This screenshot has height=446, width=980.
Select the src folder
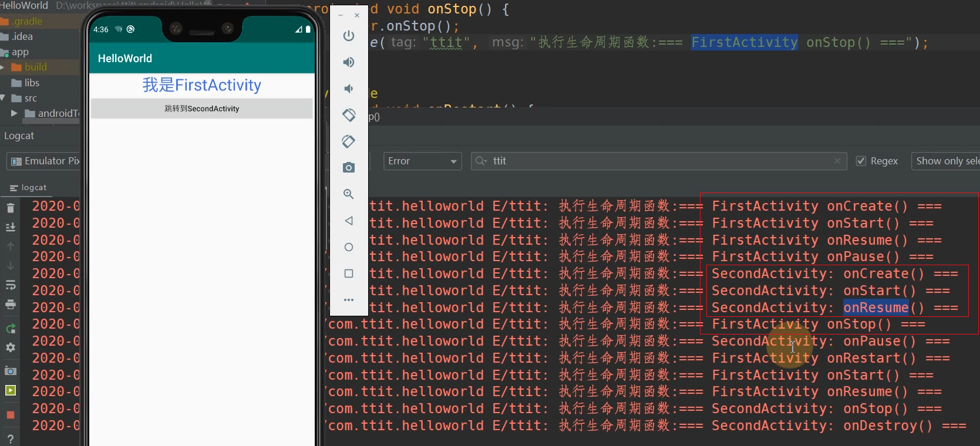tap(31, 98)
